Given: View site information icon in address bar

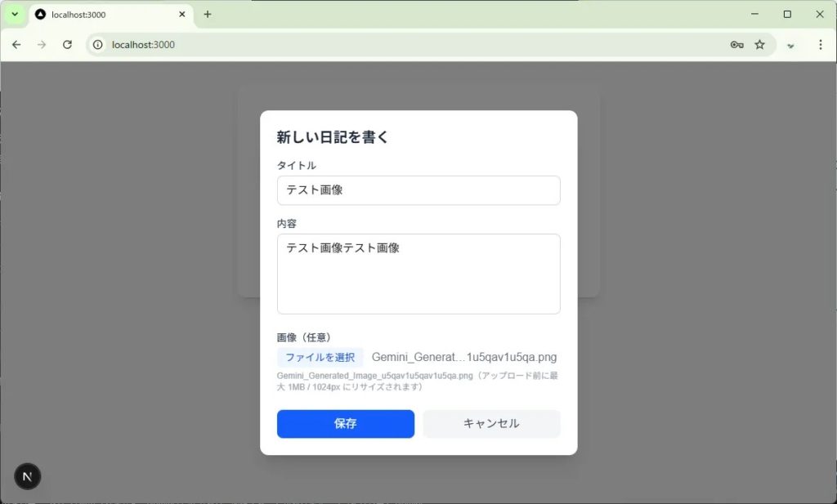Looking at the screenshot, I should tap(98, 45).
